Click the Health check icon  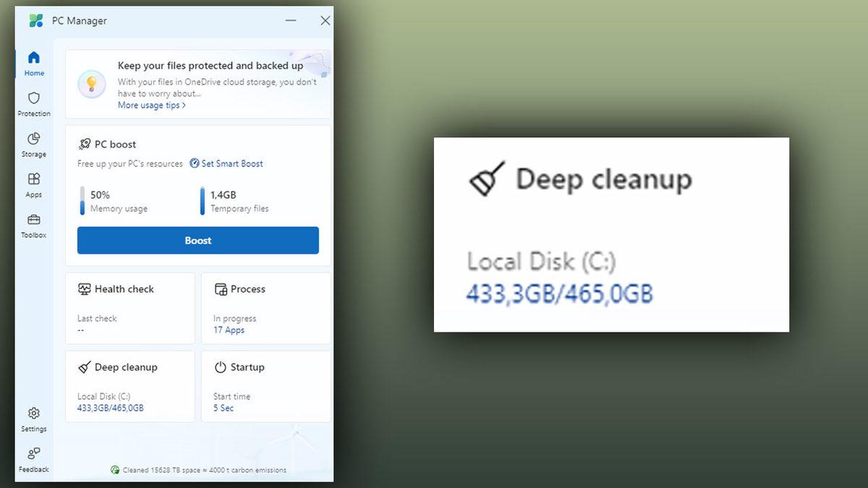click(x=85, y=288)
